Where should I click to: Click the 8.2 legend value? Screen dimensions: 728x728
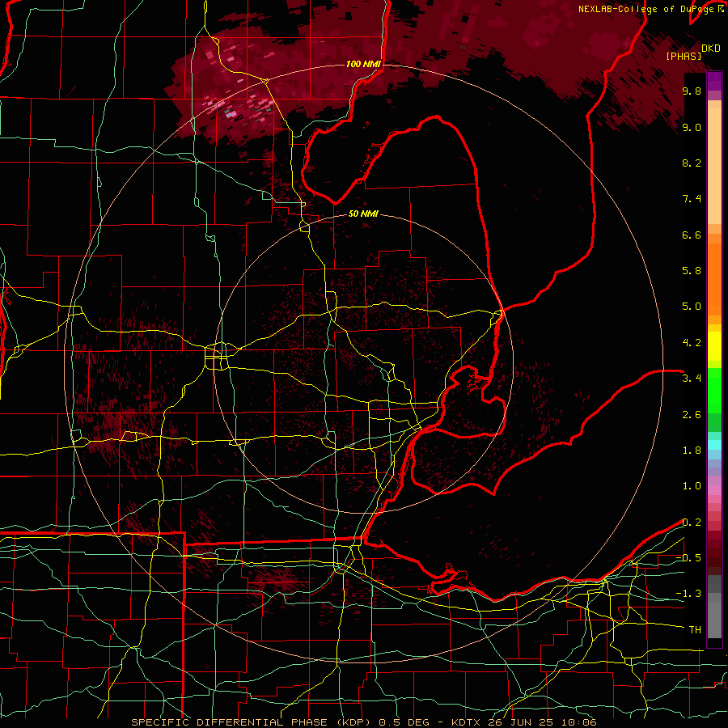pos(692,163)
